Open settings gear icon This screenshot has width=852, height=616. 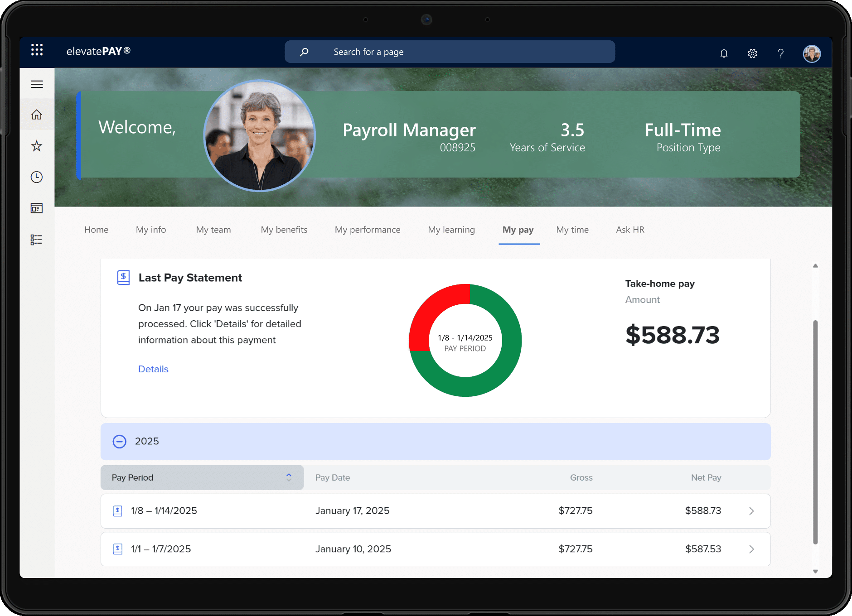752,53
